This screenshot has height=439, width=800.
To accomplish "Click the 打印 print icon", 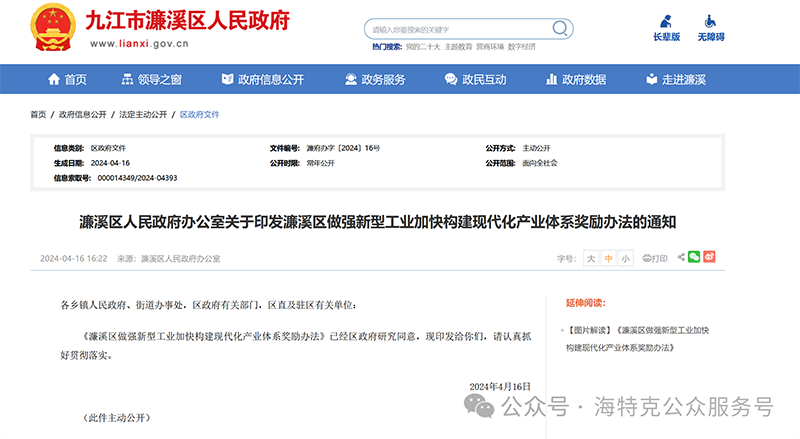I will click(654, 258).
